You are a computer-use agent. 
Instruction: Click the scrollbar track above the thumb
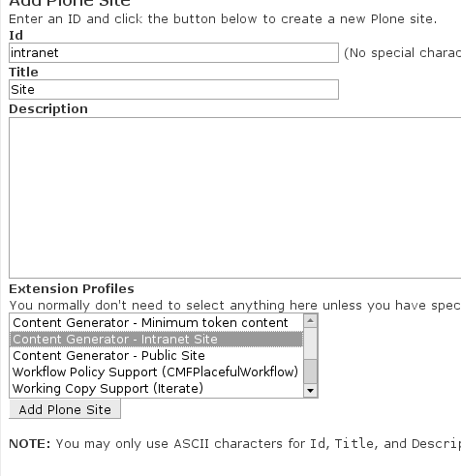311,343
